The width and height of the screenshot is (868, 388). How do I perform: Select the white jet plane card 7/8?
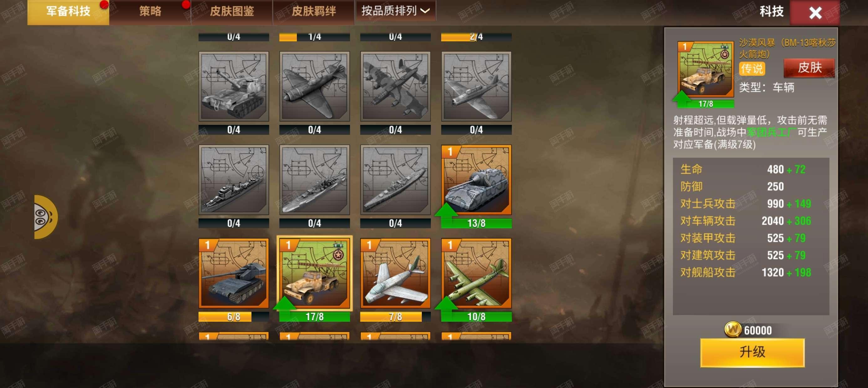[x=395, y=273]
